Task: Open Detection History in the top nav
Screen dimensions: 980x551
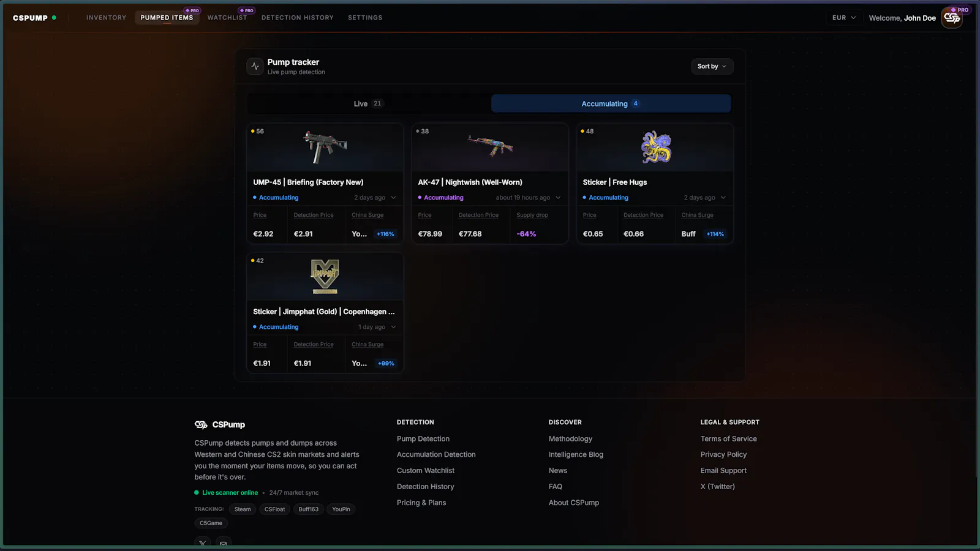Action: point(298,18)
